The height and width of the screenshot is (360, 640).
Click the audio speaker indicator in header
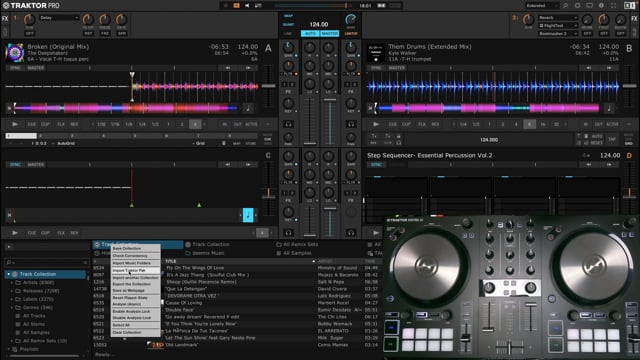pyautogui.click(x=247, y=6)
